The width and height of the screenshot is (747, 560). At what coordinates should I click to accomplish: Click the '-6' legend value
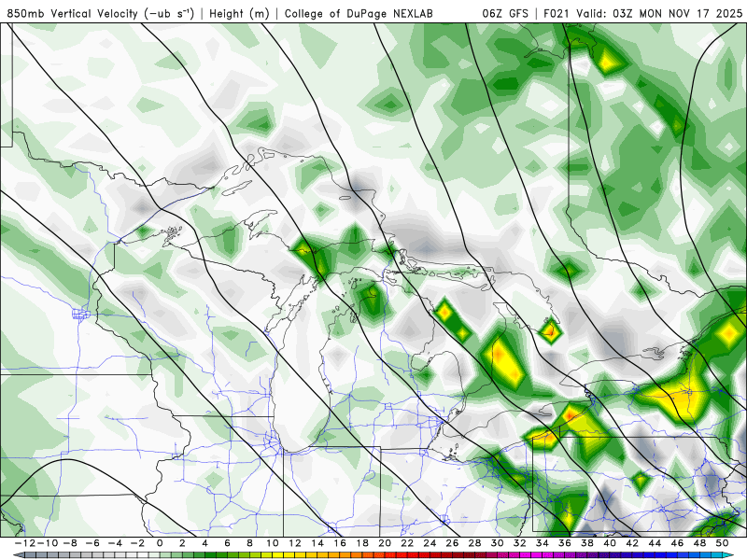click(x=92, y=543)
